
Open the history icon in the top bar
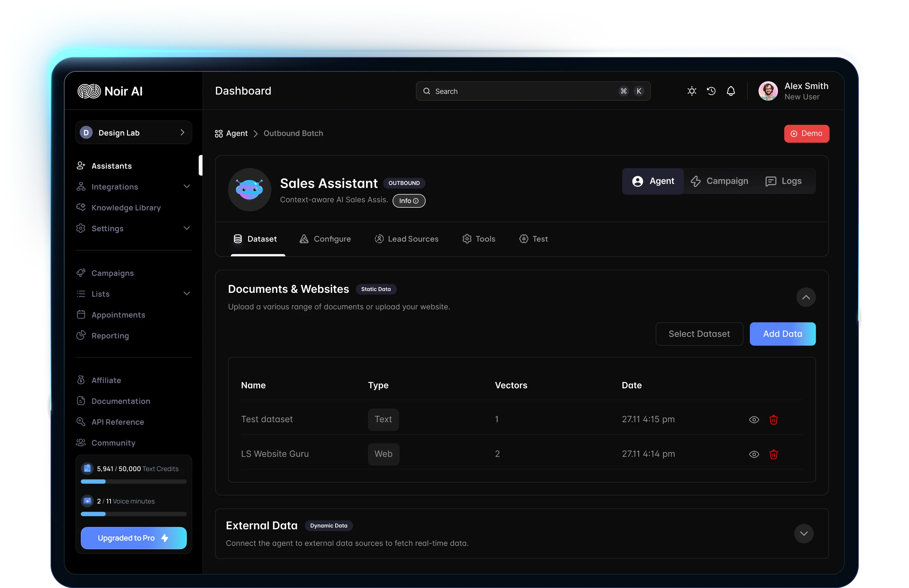click(x=711, y=91)
